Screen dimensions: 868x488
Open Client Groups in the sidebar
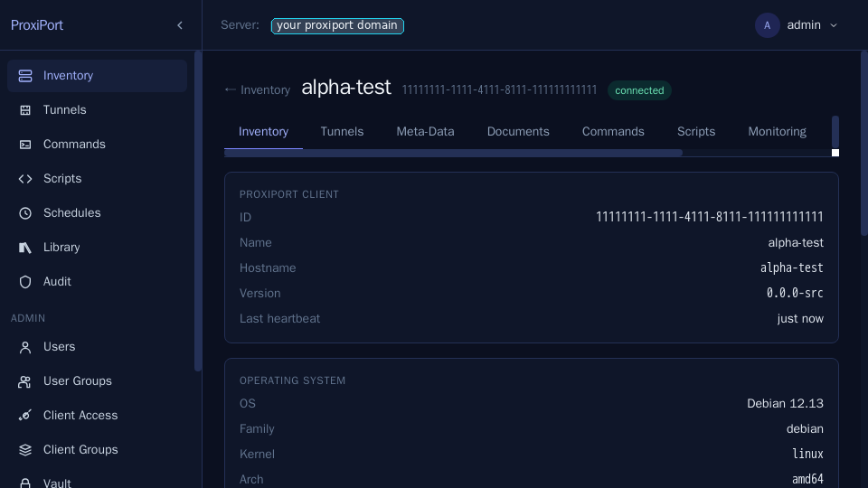[97, 450]
